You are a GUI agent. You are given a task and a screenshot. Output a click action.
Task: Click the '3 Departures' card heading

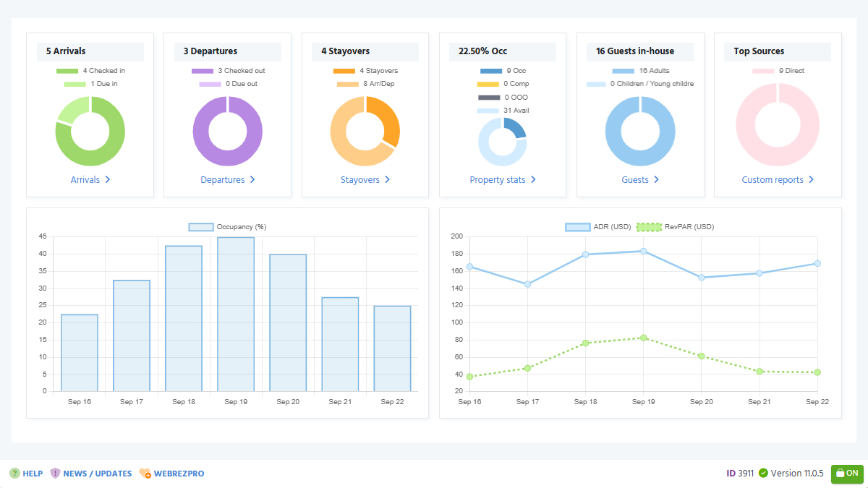pos(210,51)
